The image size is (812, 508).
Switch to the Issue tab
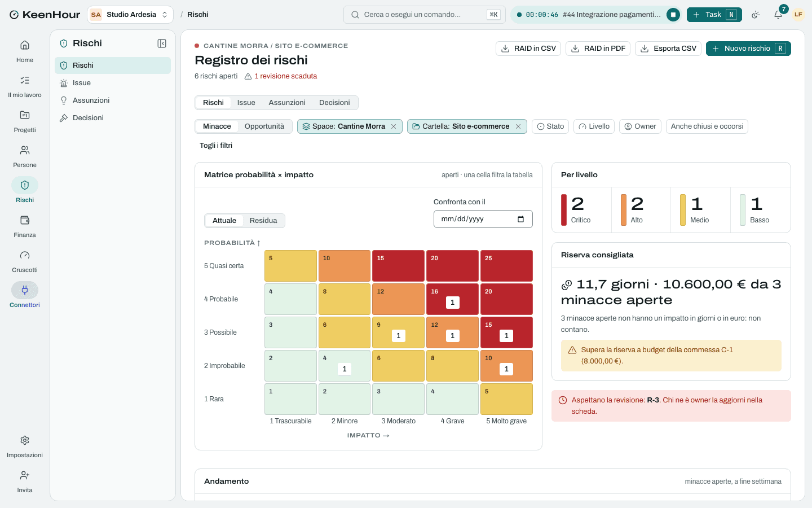tap(246, 103)
